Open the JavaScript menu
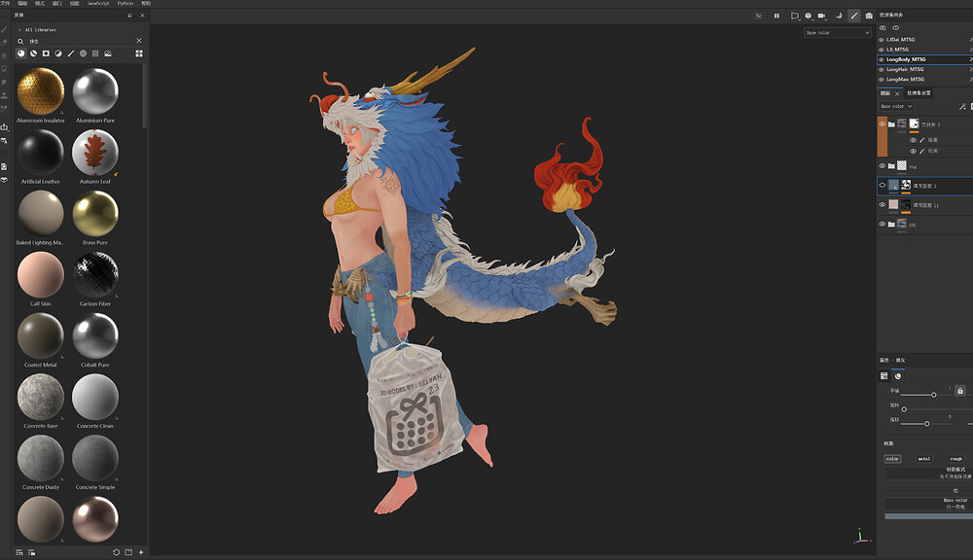Screen dimensions: 973x560 [98, 3]
